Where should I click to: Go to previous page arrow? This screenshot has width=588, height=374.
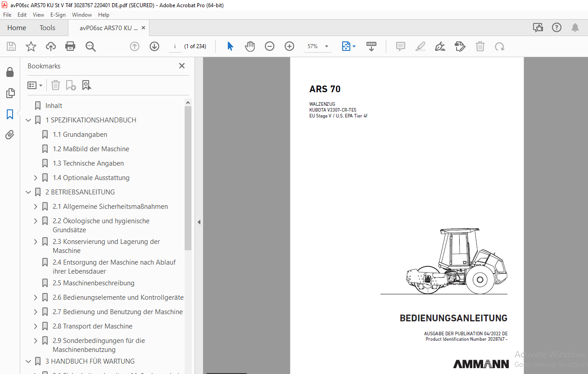point(135,46)
